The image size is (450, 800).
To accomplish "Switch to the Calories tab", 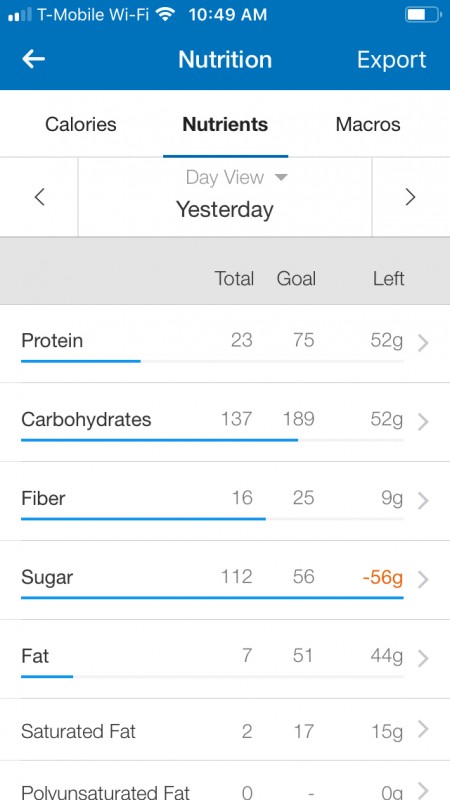I will pyautogui.click(x=81, y=124).
